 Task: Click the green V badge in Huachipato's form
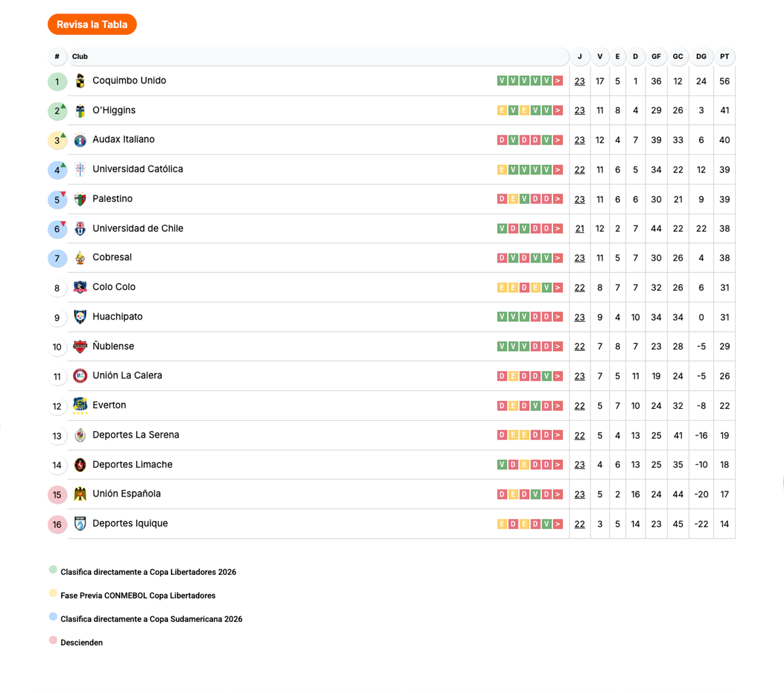click(x=502, y=317)
